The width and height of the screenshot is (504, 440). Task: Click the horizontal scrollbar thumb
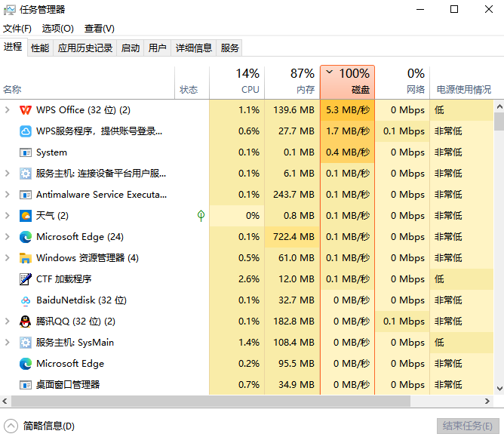211,401
